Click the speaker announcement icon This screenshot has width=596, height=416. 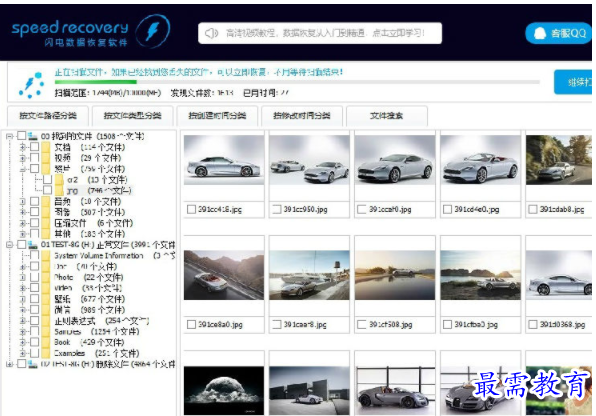pos(211,33)
